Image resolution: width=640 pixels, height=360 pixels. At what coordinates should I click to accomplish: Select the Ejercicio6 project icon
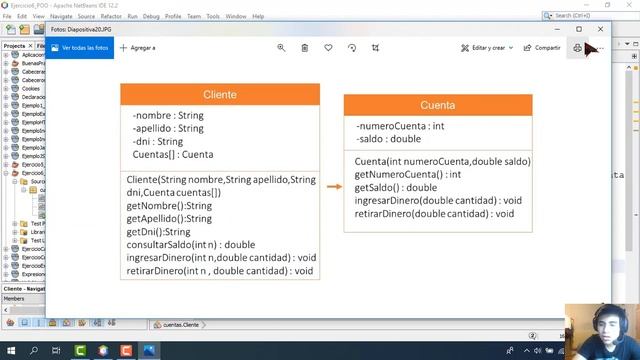(x=16, y=173)
